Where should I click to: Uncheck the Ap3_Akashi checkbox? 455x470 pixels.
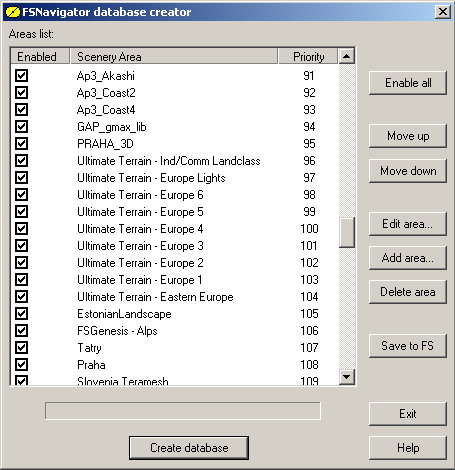[x=21, y=75]
